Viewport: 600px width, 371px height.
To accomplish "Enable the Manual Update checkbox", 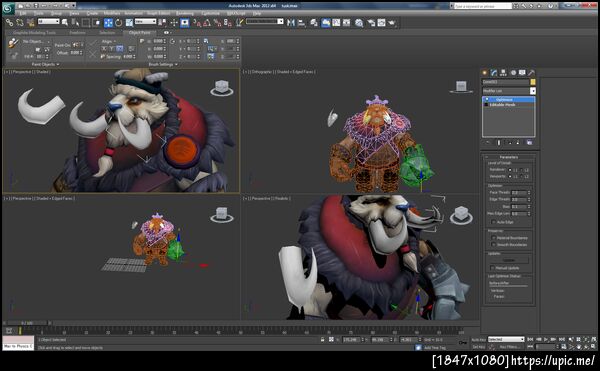I will pos(493,268).
